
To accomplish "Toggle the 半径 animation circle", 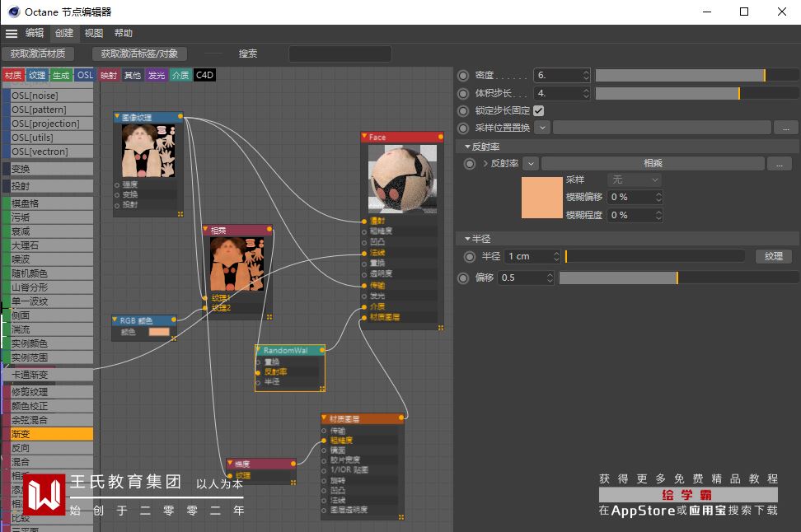I will click(x=470, y=257).
